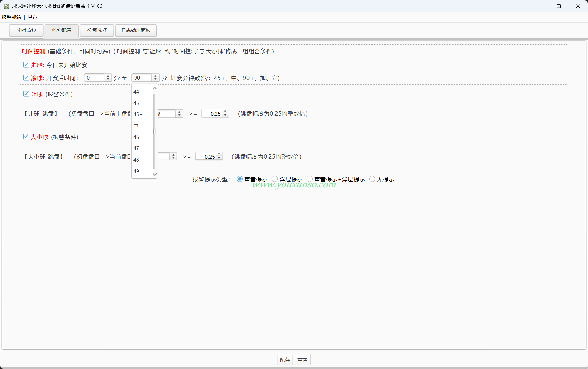Image resolution: width=588 pixels, height=369 pixels.
Task: Click the 让球 0.25 value spinner arrows
Action: tap(225, 114)
